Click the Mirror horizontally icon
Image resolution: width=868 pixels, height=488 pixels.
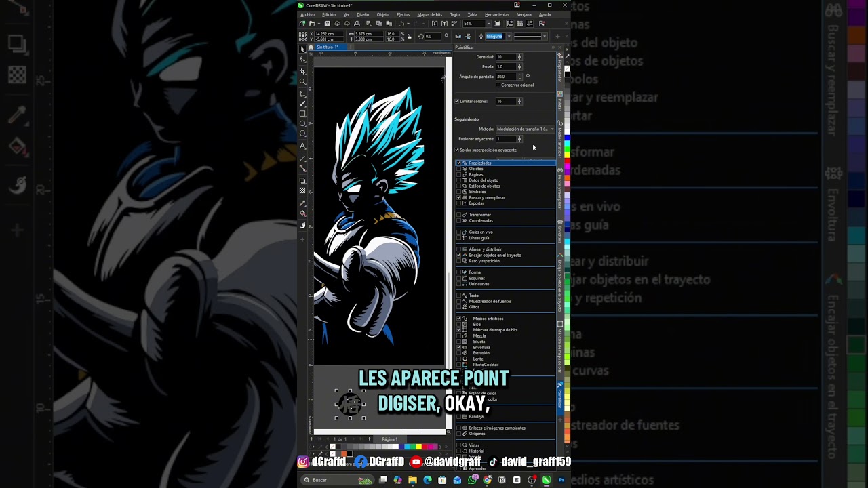458,37
